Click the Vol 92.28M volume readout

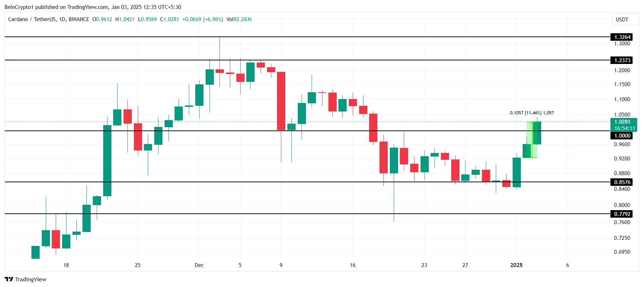point(239,19)
